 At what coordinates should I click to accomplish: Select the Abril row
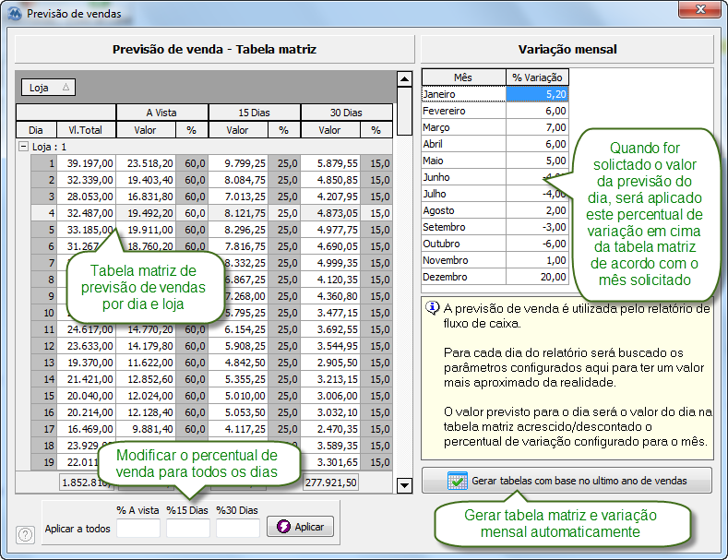pos(495,144)
